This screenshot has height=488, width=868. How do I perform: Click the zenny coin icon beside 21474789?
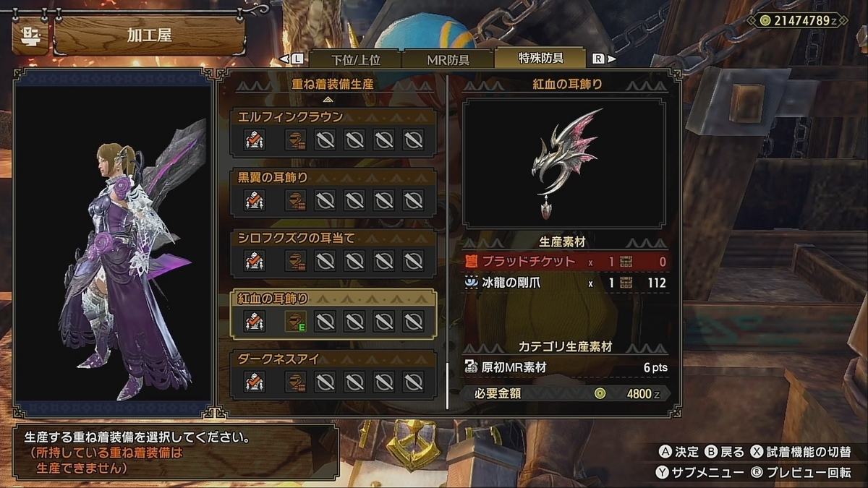tap(765, 20)
